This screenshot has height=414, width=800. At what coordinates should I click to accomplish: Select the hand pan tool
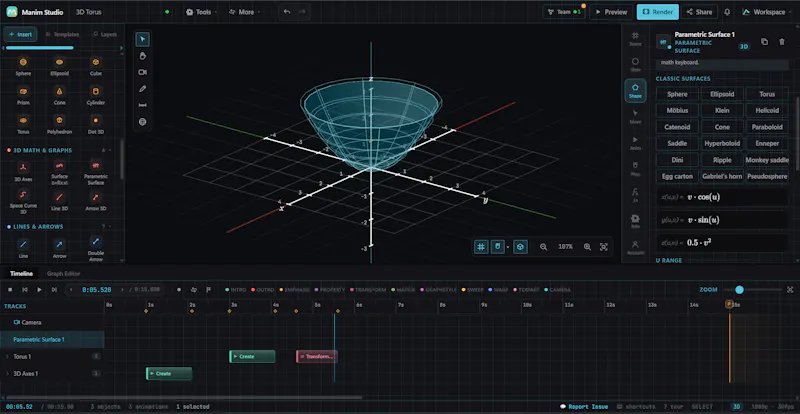pos(142,56)
